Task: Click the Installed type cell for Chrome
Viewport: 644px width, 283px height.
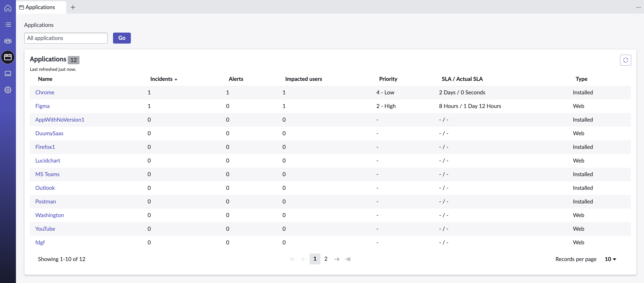Action: point(583,92)
